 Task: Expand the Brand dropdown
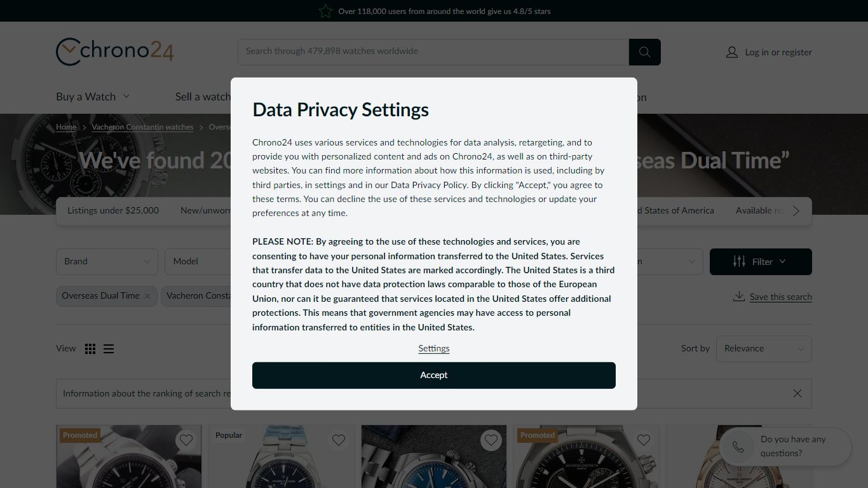tap(107, 261)
